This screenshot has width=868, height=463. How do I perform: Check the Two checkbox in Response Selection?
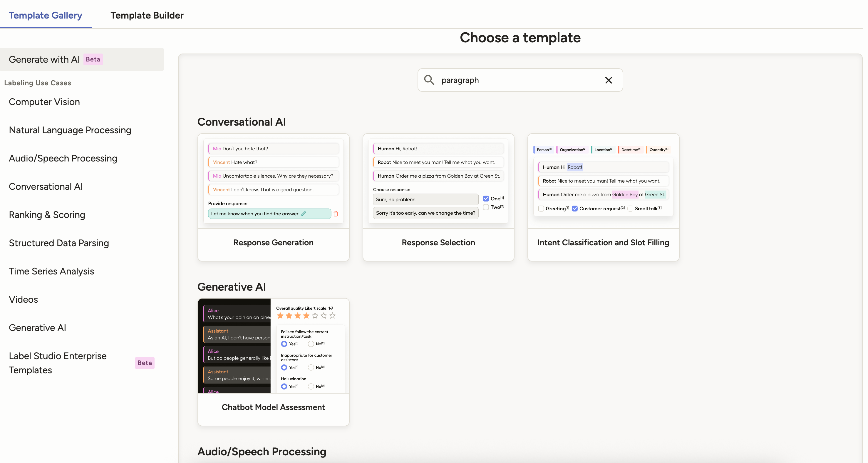(x=485, y=207)
